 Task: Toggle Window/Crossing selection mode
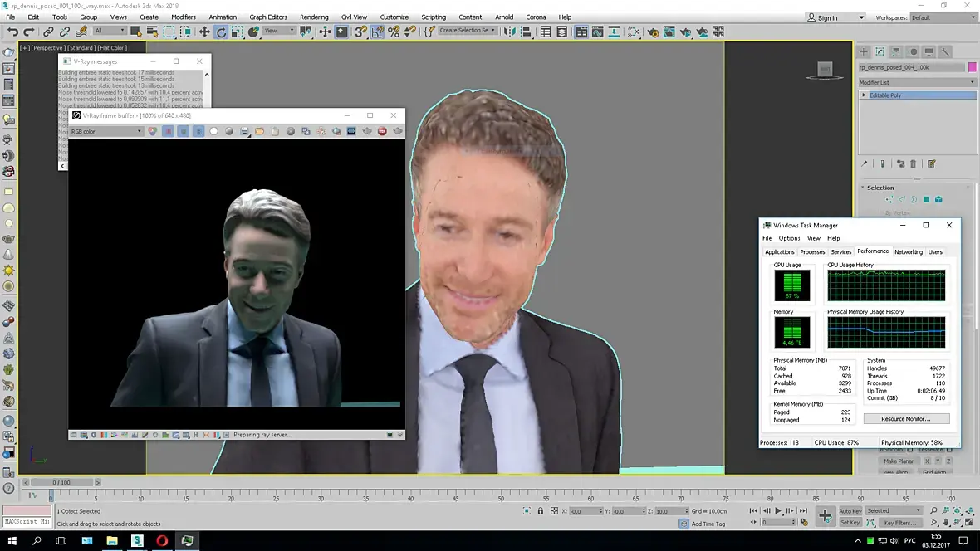[x=185, y=32]
